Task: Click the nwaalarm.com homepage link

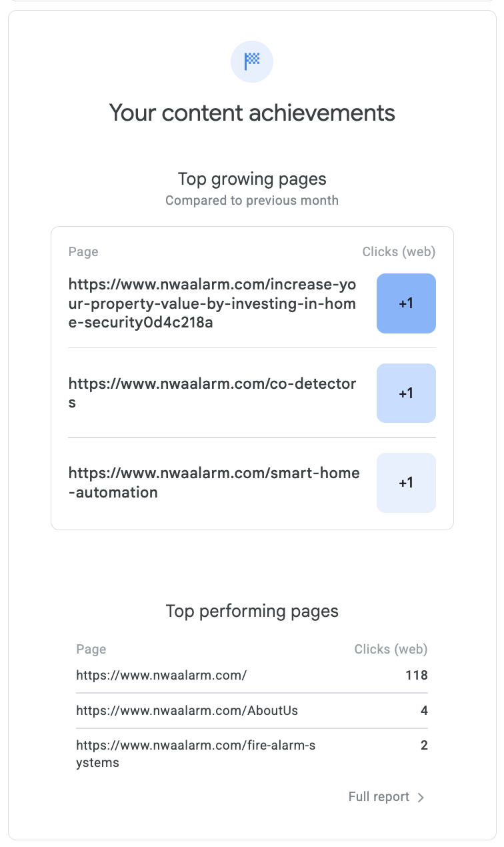Action: [x=161, y=675]
